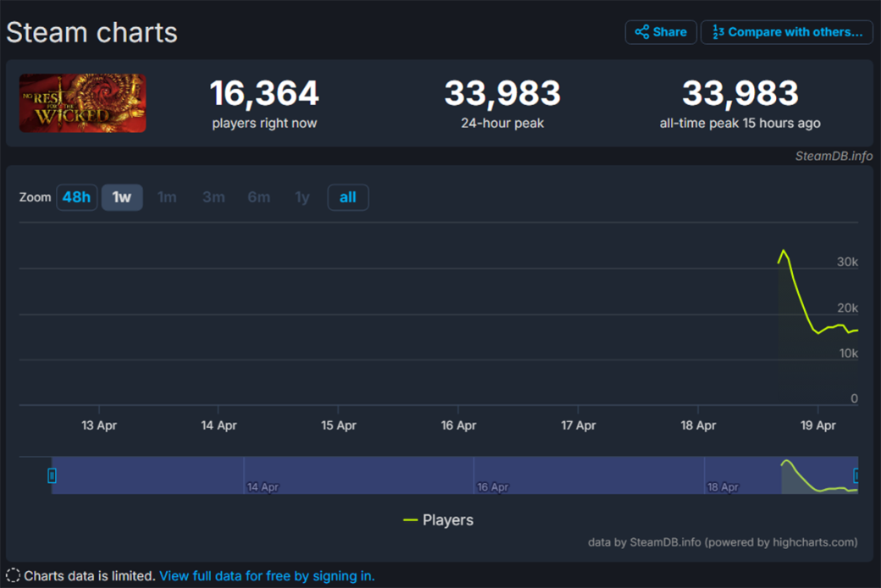Click the highcharts.com data credit text
Image resolution: width=881 pixels, height=588 pixels.
tap(723, 542)
